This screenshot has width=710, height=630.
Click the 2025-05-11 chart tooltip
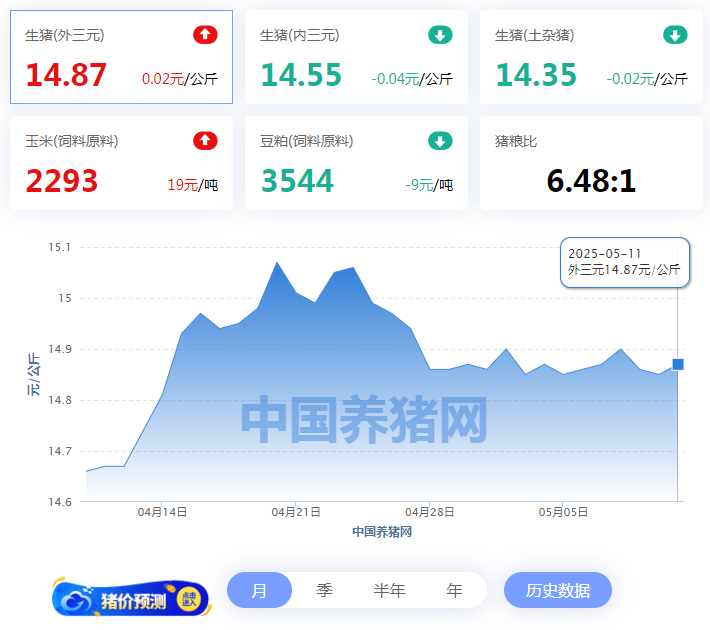[x=624, y=262]
